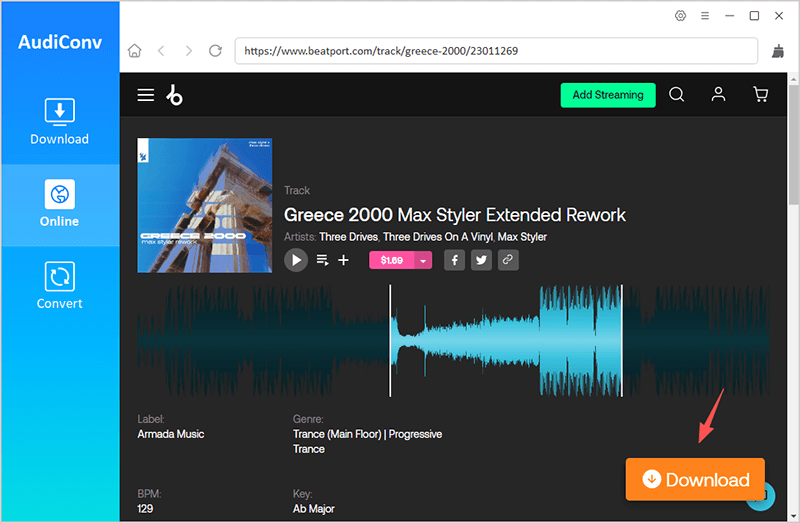
Task: Open artist Max Styler
Action: [x=522, y=237]
